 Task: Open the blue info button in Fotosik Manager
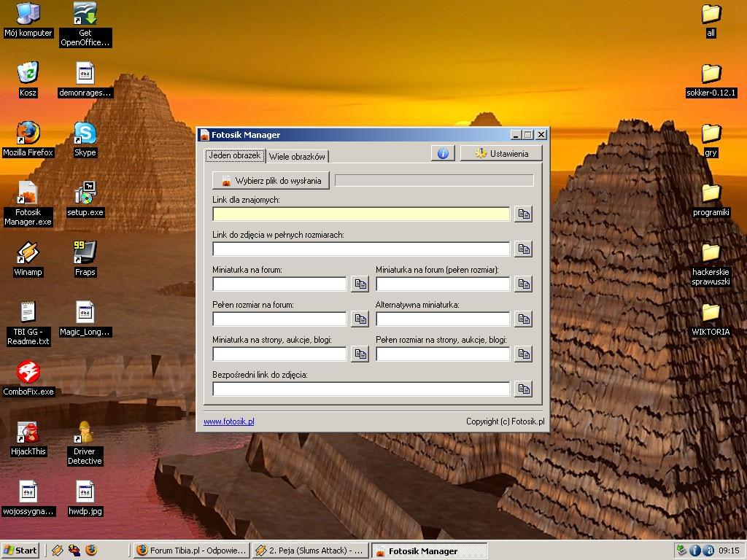[443, 153]
